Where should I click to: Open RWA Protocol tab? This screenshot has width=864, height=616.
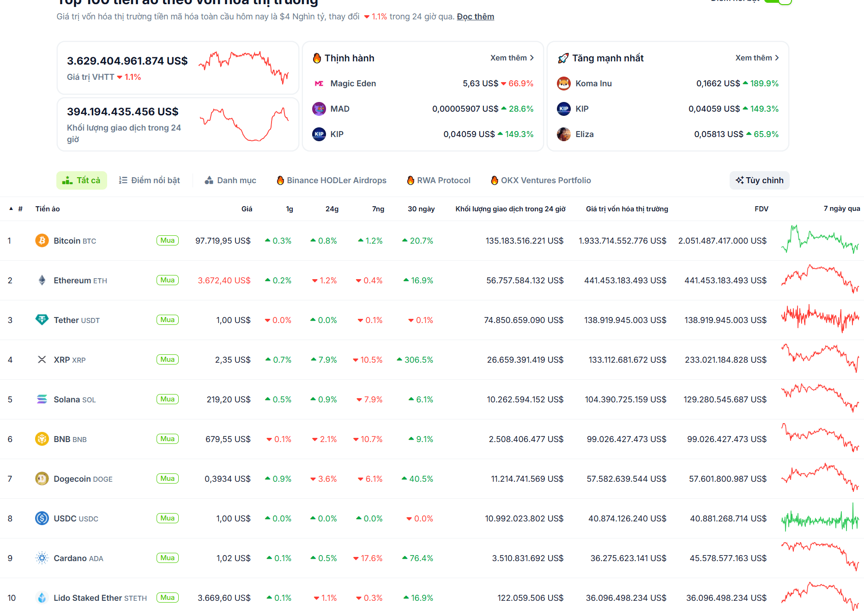click(439, 180)
